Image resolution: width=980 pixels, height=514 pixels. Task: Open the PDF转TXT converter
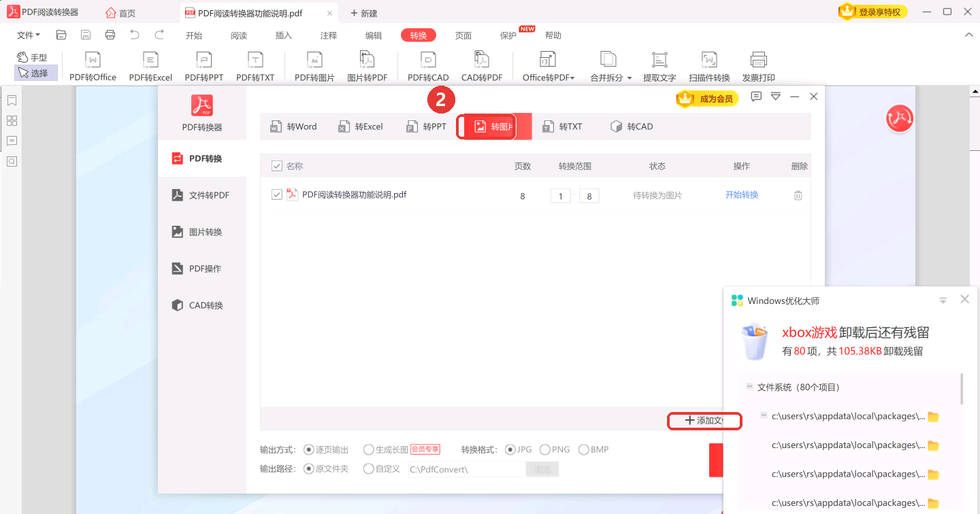coord(255,67)
